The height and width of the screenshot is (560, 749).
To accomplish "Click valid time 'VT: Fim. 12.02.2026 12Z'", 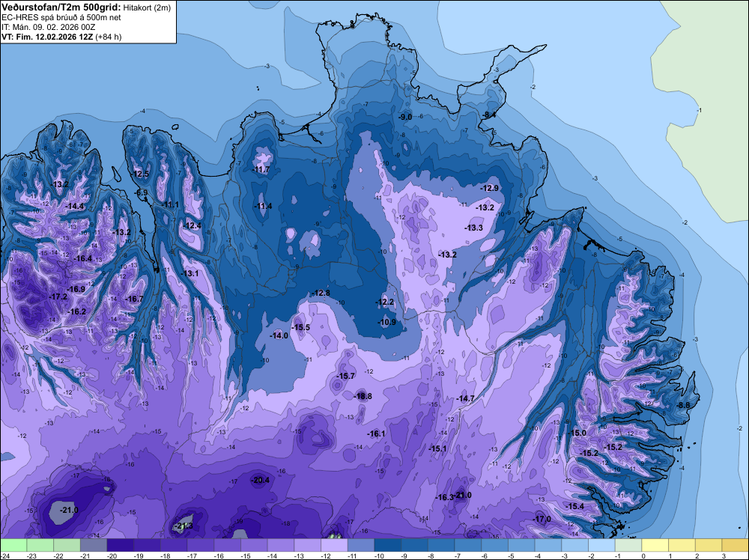I will 48,37.
